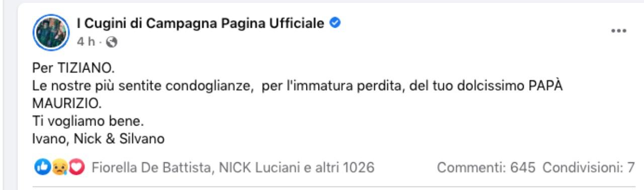View the Commenti: 645 comments
Screen dimensions: 644x190
coord(486,168)
